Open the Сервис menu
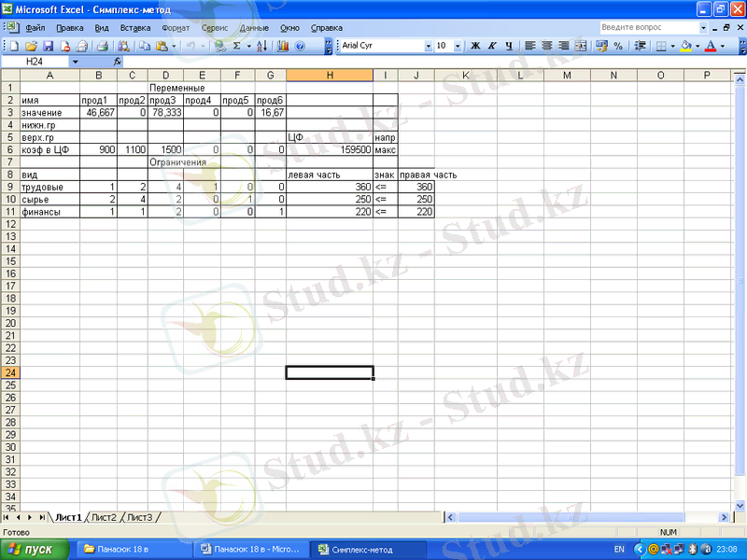The height and width of the screenshot is (560, 747). point(215,28)
